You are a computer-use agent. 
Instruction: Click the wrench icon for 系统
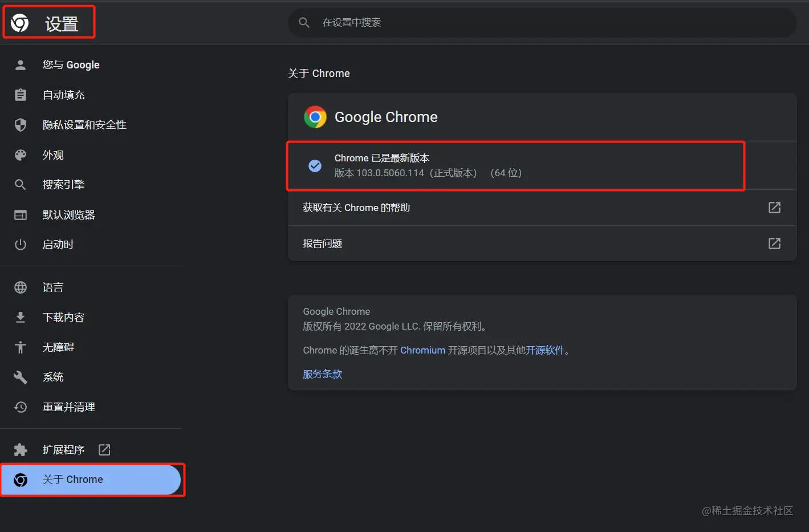[x=21, y=377]
